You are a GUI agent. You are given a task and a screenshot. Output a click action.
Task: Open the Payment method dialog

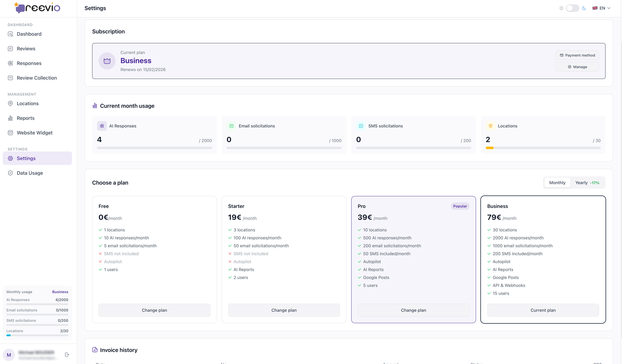[x=577, y=55]
